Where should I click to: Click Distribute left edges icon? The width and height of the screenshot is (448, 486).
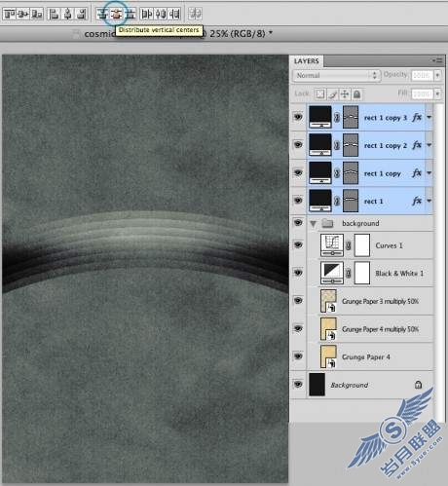[x=147, y=14]
